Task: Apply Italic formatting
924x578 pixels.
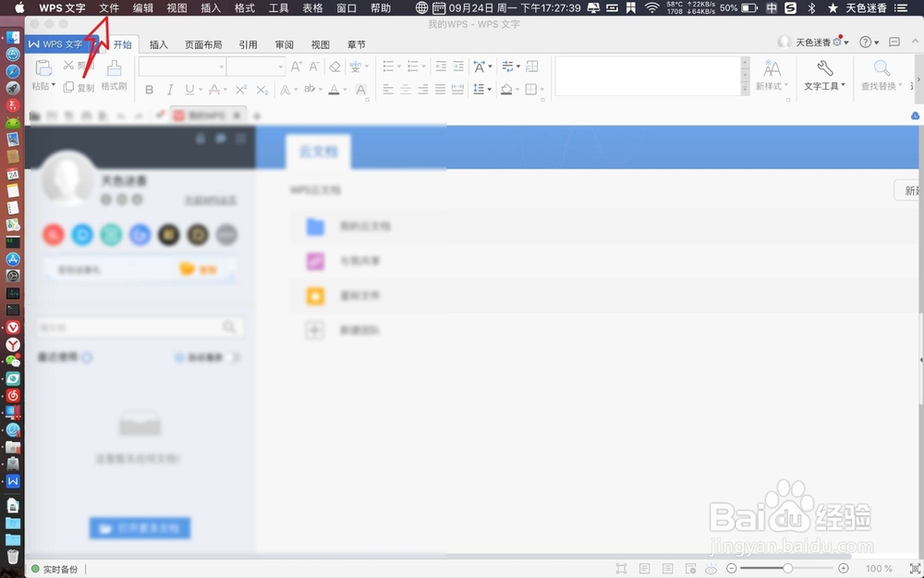Action: (x=169, y=88)
